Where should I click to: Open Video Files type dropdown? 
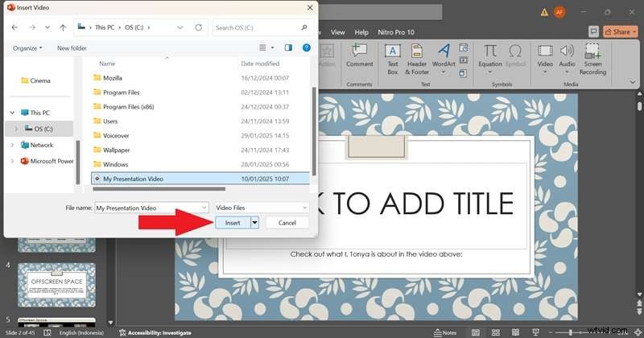click(262, 208)
